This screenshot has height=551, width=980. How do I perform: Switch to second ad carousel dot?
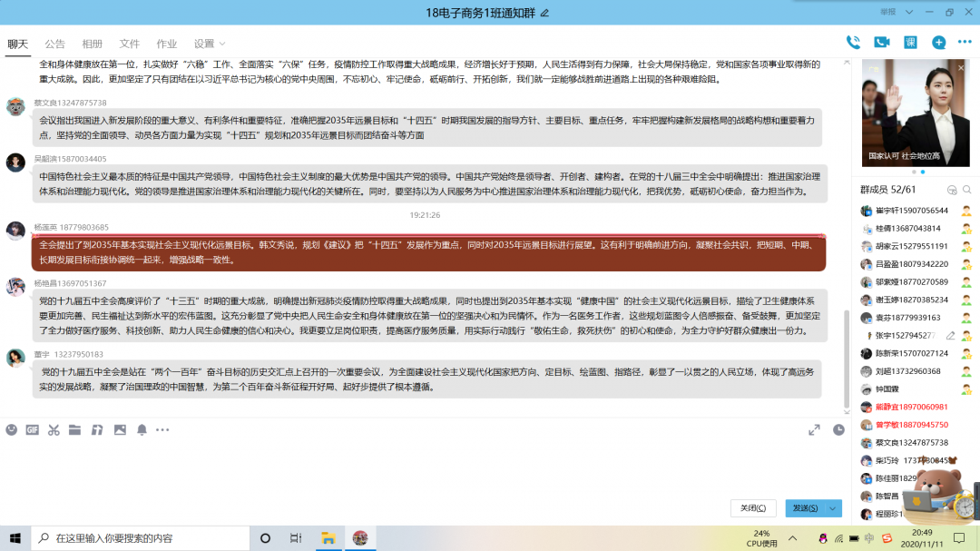coord(923,171)
